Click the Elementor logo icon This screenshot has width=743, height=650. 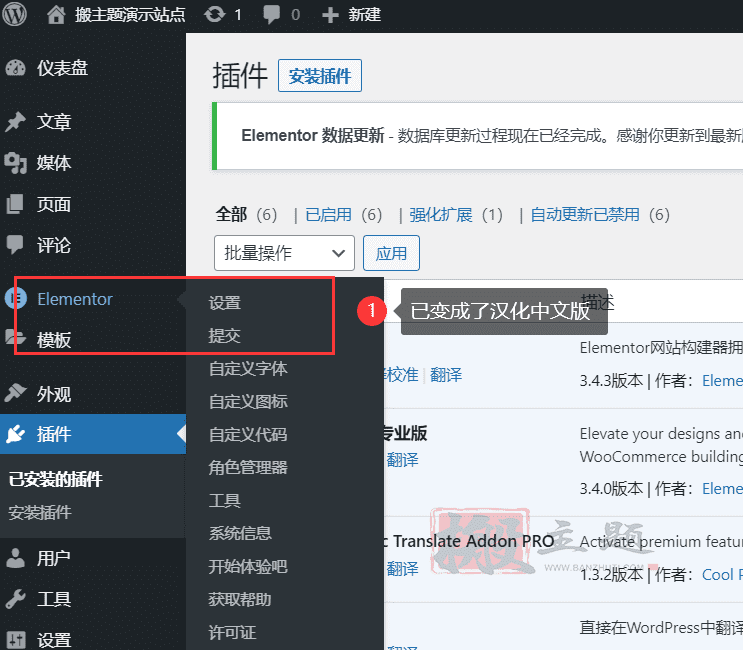pyautogui.click(x=15, y=299)
